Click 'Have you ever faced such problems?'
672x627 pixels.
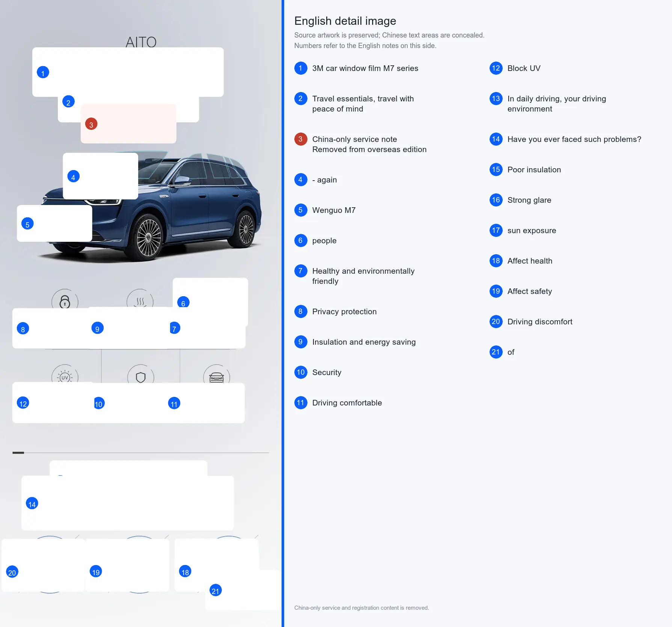tap(574, 139)
